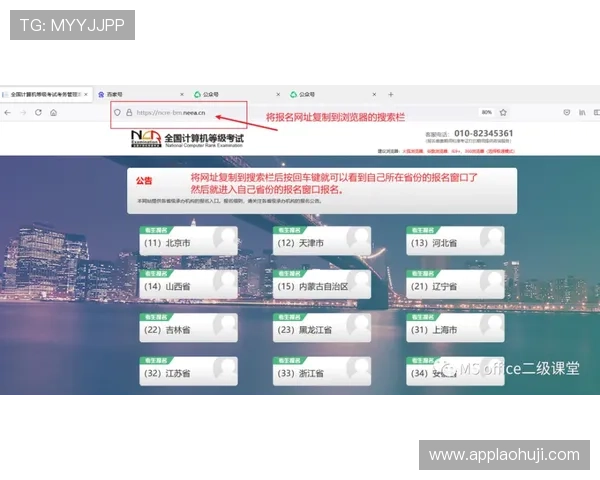Click the address bar URL ncre-bm.neea.cn
Screen dimensions: 600x480
click(x=171, y=113)
